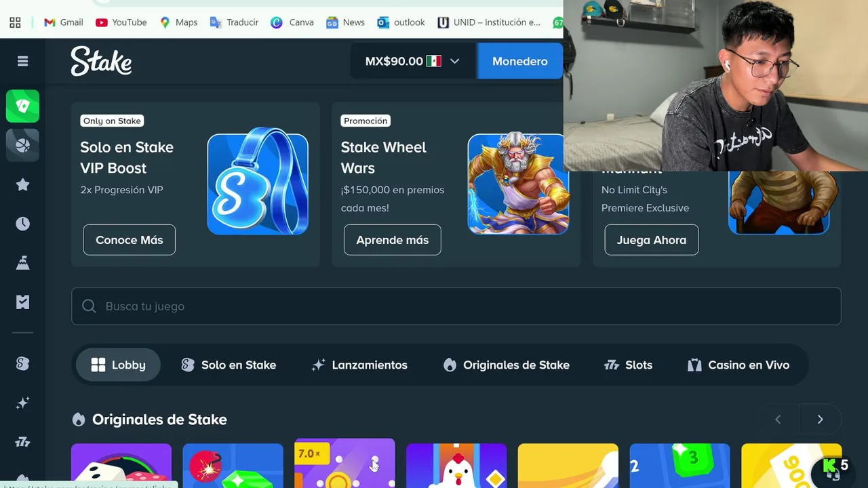Open Challenges mountain flag sidebar icon

[22, 263]
